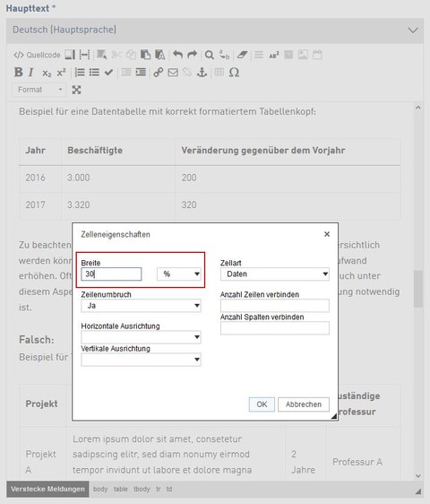Select the tbody element in the path bar

point(142,490)
